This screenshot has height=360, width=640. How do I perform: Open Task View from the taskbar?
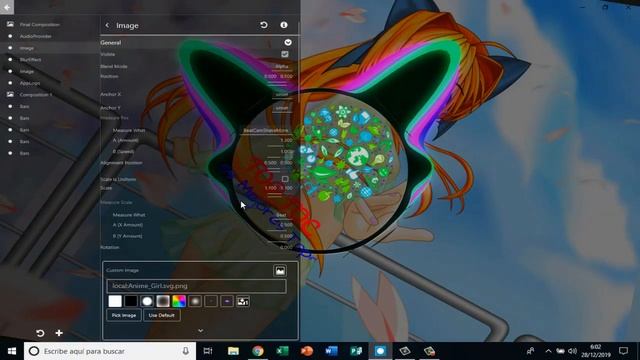click(208, 351)
